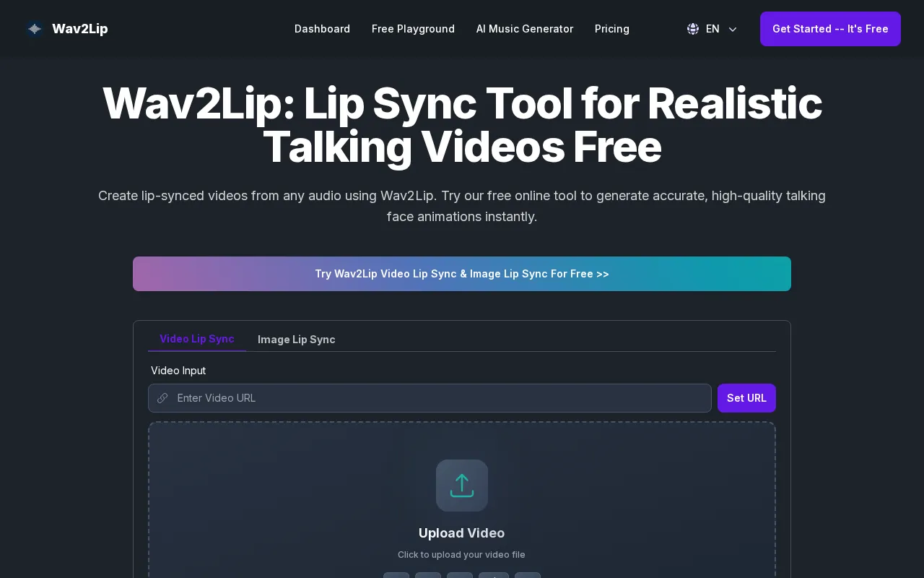The height and width of the screenshot is (578, 924).
Task: Switch to Image Lip Sync tab
Action: (x=297, y=340)
